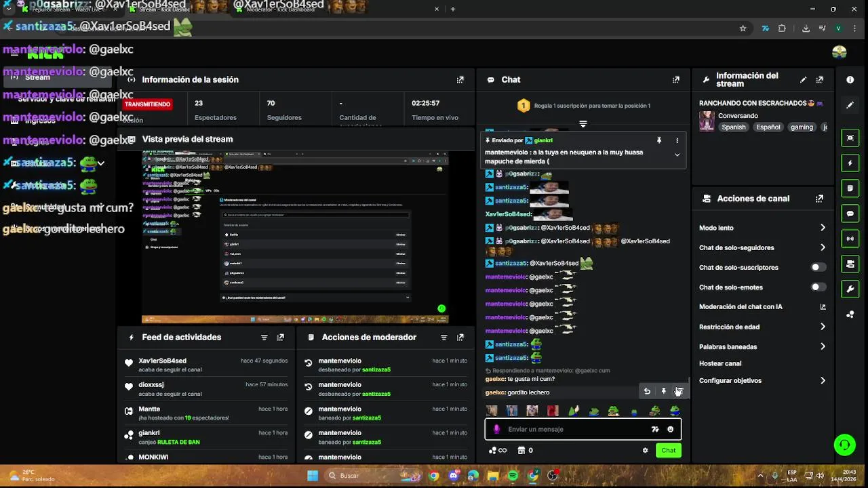Click the translate icon in message box
Viewport: 868px width, 488px height.
coord(655,429)
